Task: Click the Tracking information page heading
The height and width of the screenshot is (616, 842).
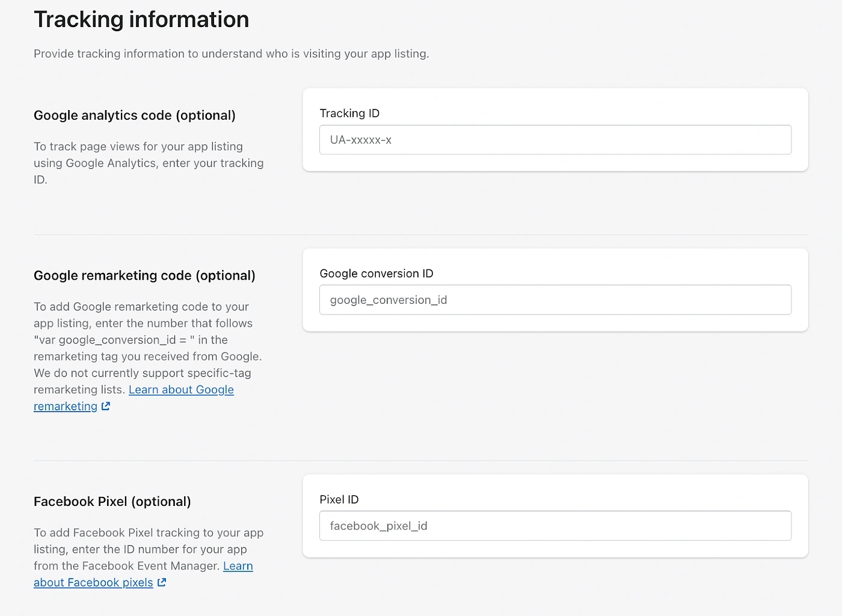Action: click(x=141, y=19)
